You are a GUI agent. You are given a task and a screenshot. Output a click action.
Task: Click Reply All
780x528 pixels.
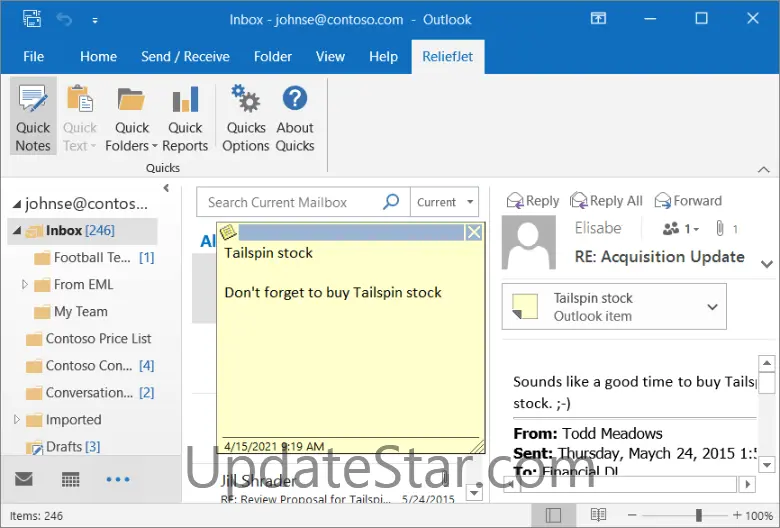click(x=606, y=201)
